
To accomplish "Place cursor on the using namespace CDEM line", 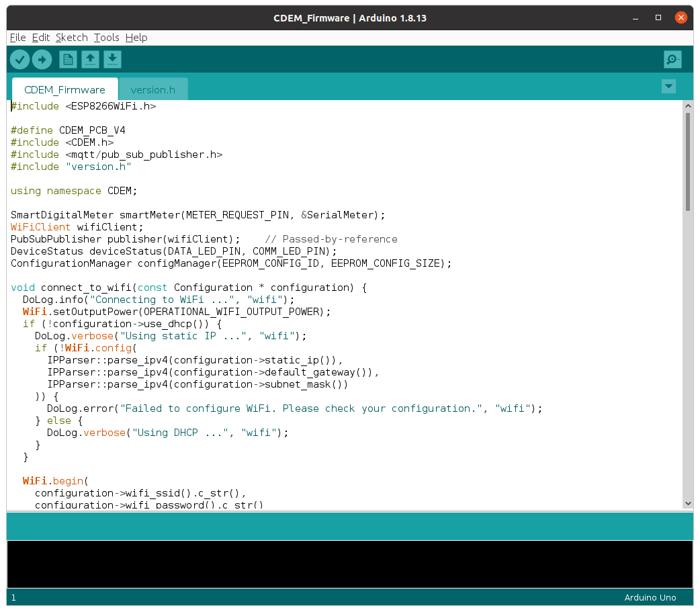I will click(x=74, y=191).
